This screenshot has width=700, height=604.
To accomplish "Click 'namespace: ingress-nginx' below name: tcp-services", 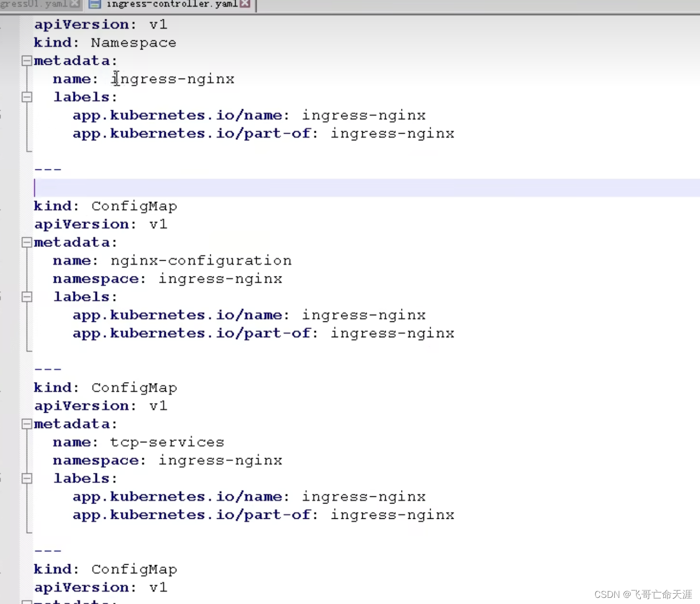I will tap(168, 461).
